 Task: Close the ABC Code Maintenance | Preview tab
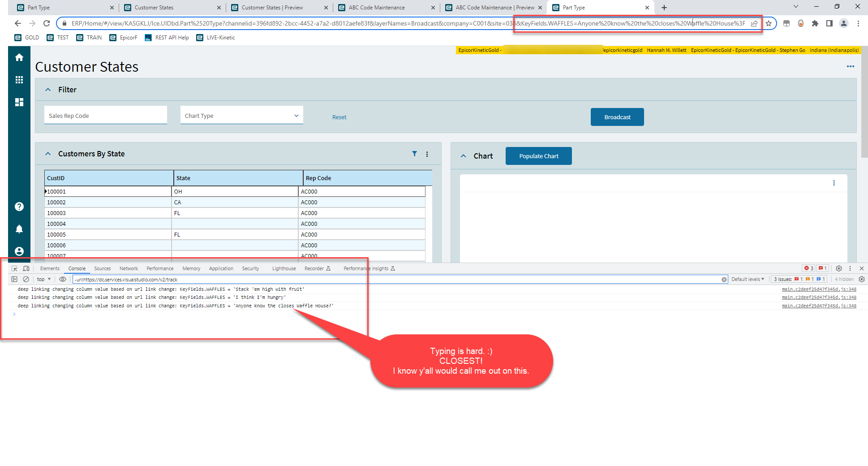click(x=540, y=8)
